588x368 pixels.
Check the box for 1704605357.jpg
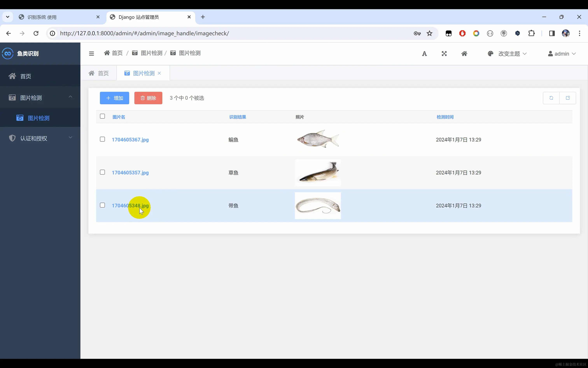pos(102,172)
